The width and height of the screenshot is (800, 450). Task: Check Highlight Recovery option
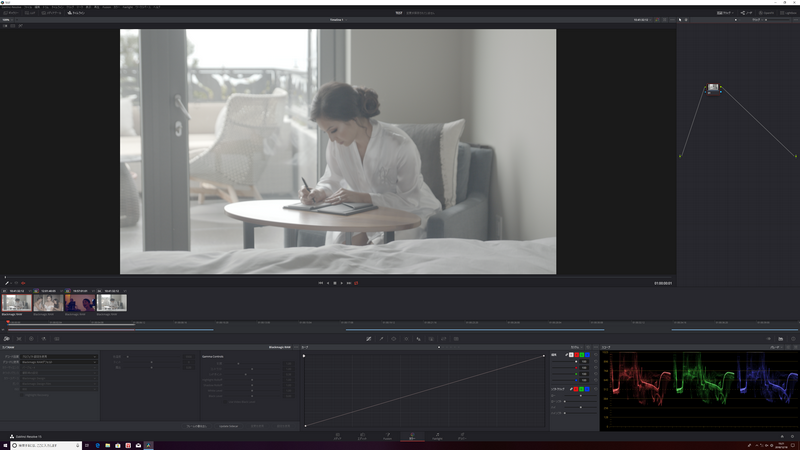(x=22, y=395)
